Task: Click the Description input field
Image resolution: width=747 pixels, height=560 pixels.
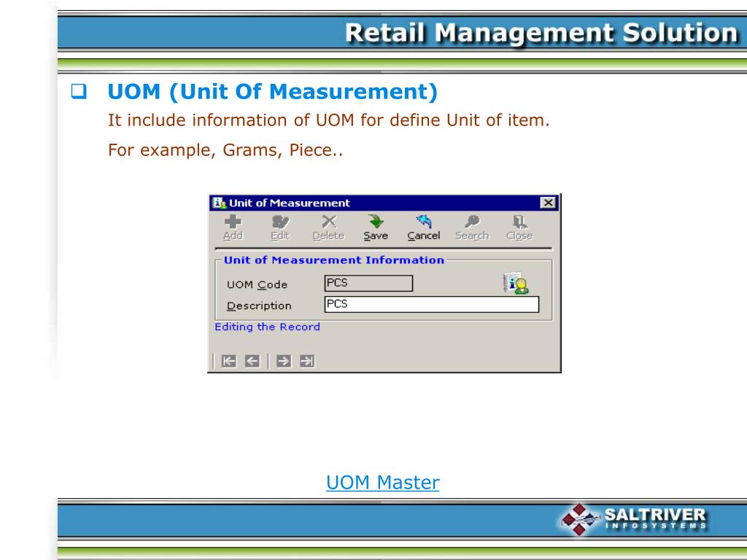Action: (432, 304)
